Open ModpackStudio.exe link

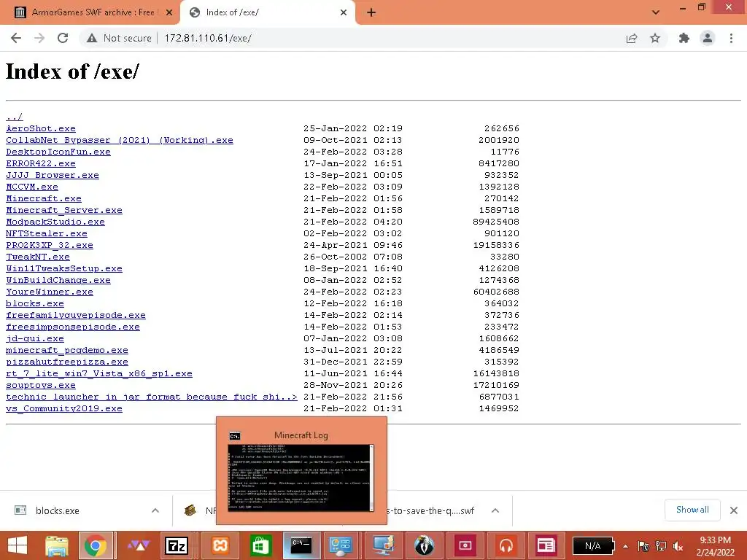click(x=55, y=222)
